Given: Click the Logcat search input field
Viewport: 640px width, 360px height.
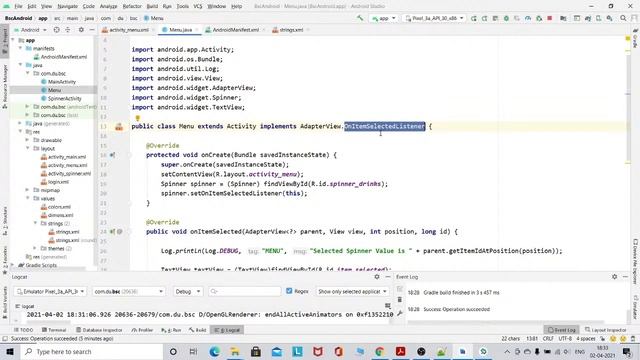Looking at the screenshot, I should (244, 291).
